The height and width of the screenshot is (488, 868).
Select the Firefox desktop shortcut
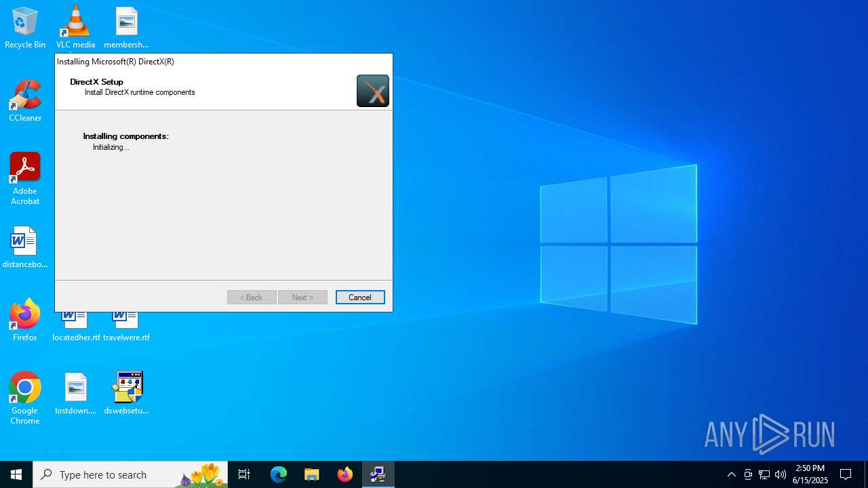[25, 321]
